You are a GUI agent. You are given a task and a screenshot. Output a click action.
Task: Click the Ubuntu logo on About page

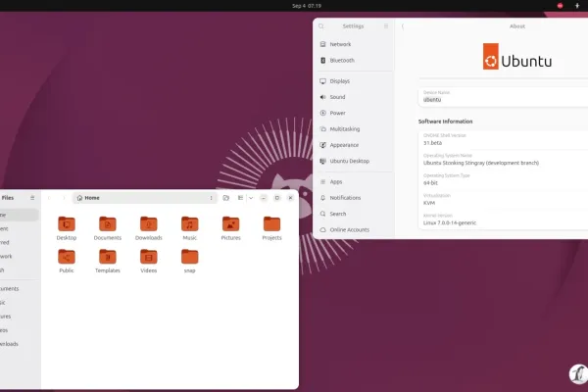point(517,57)
